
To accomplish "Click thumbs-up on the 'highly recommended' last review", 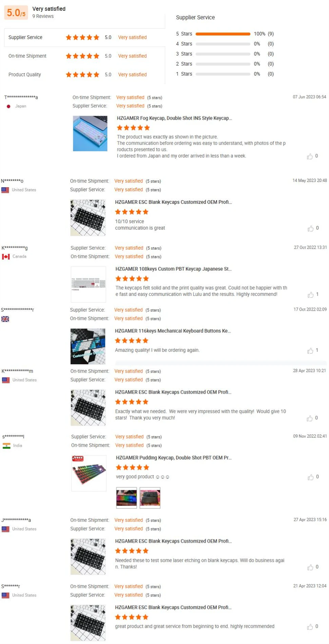I will (x=310, y=627).
